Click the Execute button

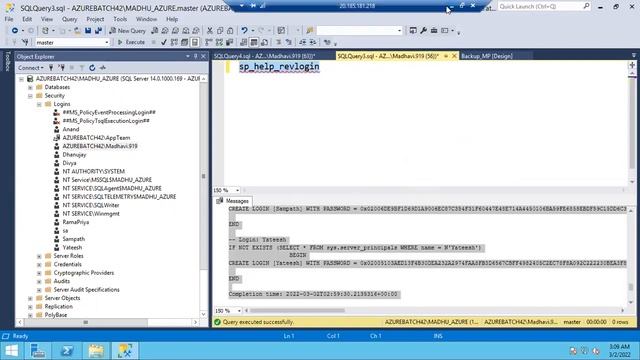click(x=131, y=42)
